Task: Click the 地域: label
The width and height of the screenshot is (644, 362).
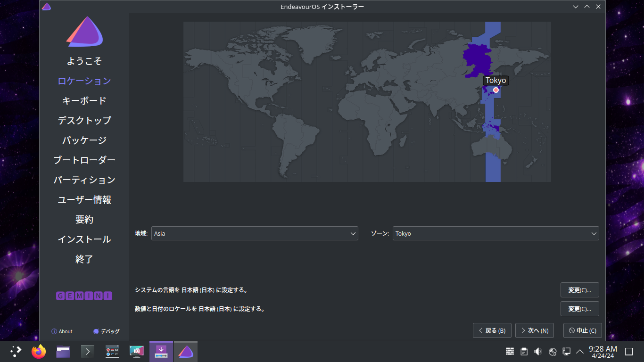Action: click(141, 233)
